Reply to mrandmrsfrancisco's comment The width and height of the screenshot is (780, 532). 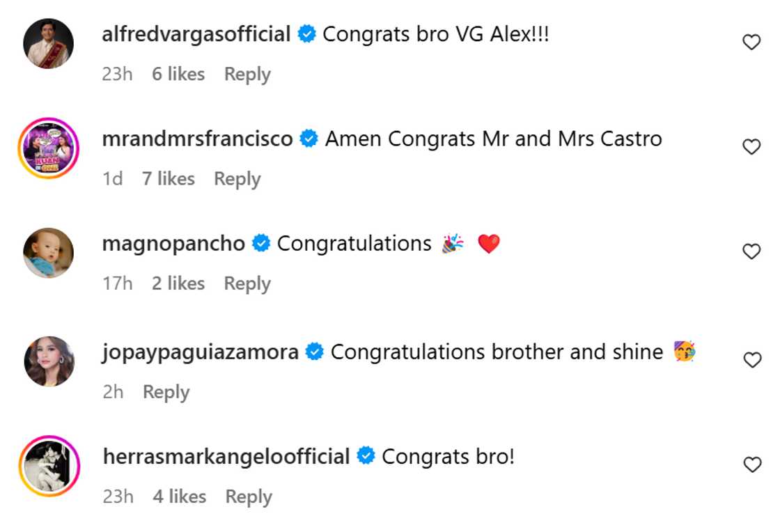click(237, 179)
